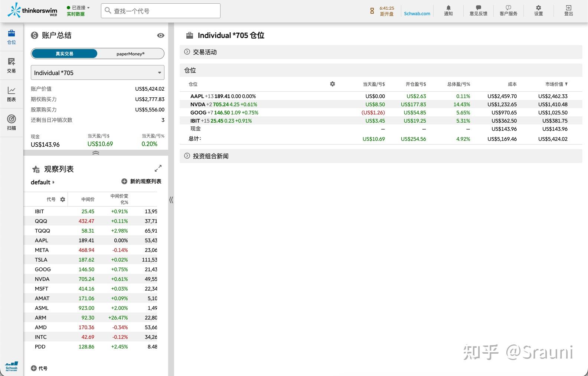The image size is (588, 376).
Task: Select QQQ in the watchlist
Action: (x=91, y=221)
